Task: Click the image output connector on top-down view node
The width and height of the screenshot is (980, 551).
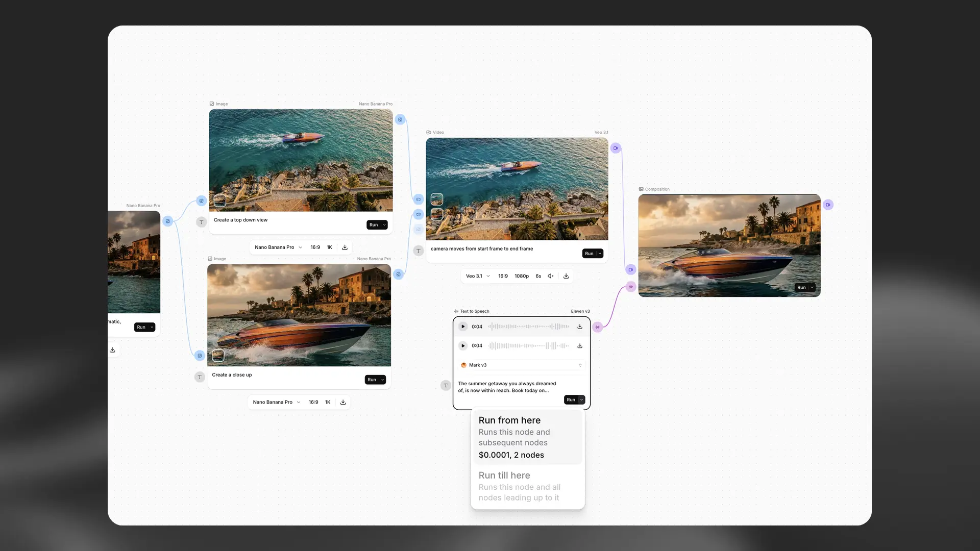Action: [400, 119]
